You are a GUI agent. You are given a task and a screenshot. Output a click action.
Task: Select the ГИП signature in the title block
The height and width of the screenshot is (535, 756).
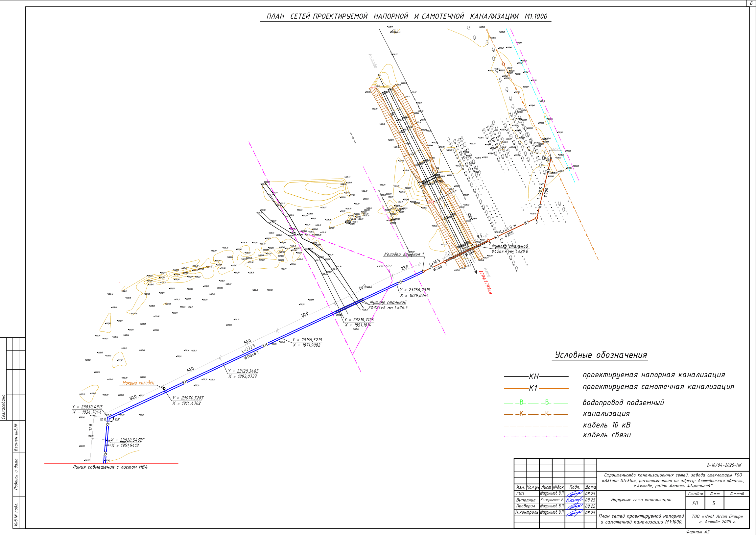tap(575, 494)
